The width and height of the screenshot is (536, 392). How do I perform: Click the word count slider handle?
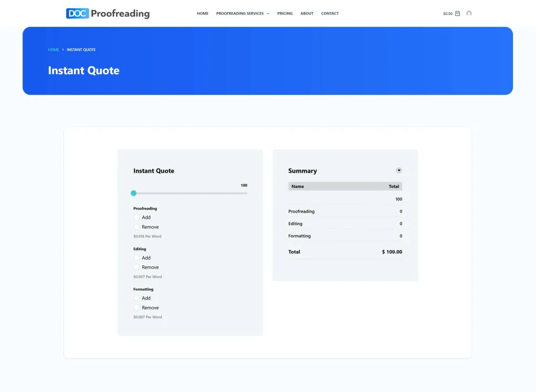click(x=133, y=193)
